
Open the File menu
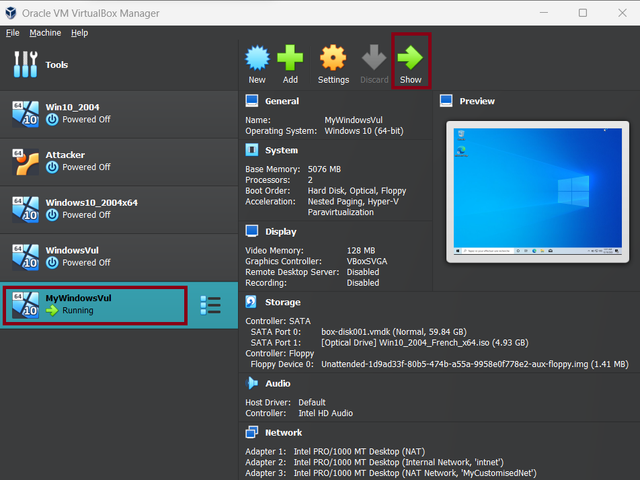coord(13,33)
